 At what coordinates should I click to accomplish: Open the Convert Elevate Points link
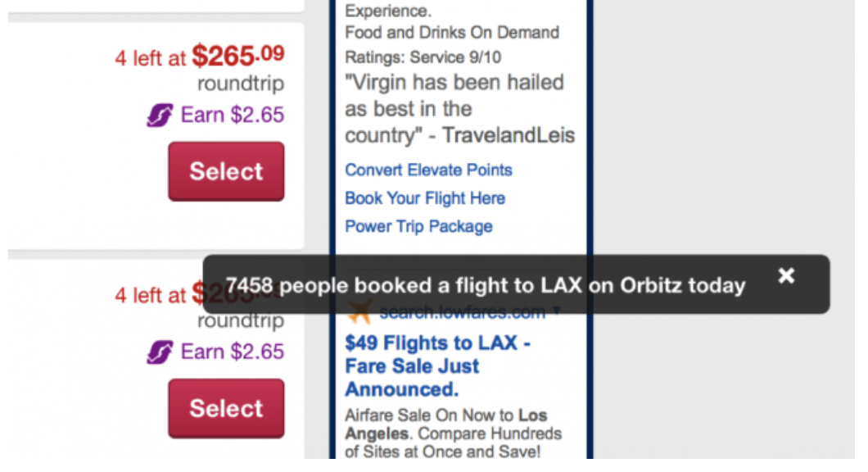[428, 170]
